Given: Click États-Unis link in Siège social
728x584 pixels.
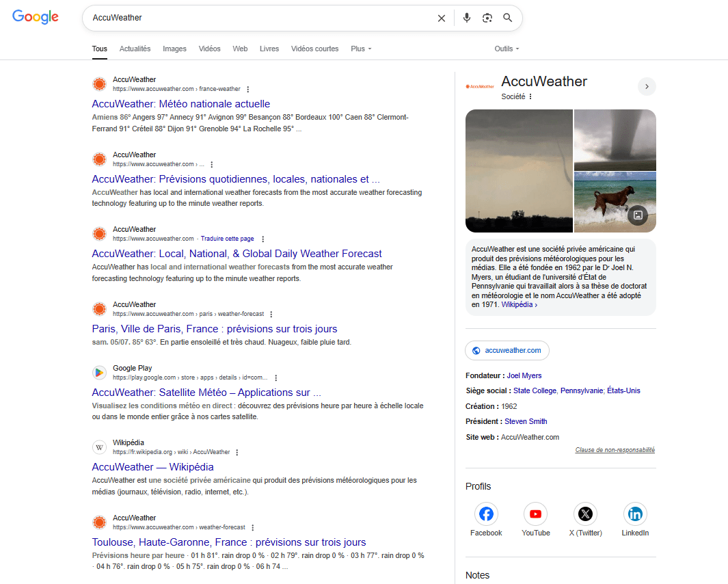Looking at the screenshot, I should click(623, 390).
